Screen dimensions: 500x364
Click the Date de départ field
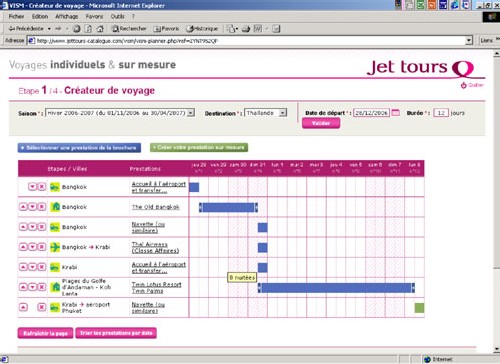pos(371,113)
